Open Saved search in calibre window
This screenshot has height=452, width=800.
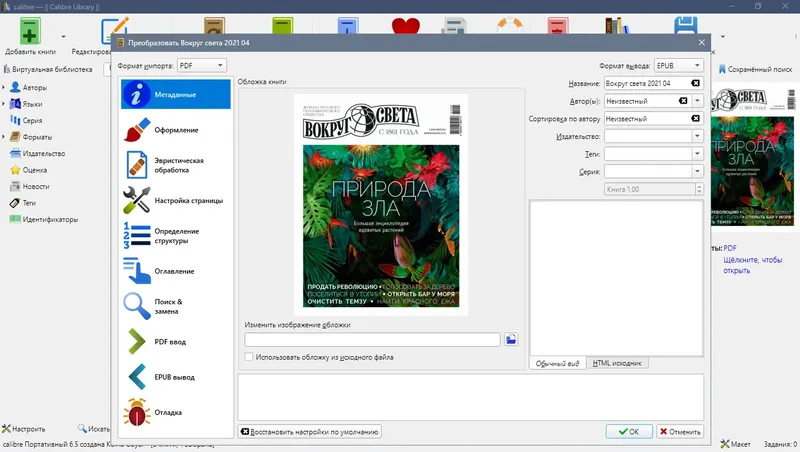pyautogui.click(x=756, y=69)
